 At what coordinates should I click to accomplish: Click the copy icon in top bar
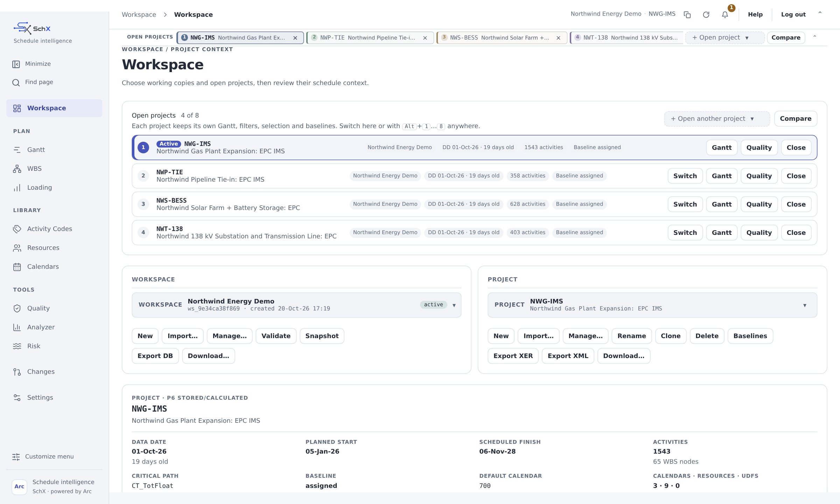(x=687, y=15)
